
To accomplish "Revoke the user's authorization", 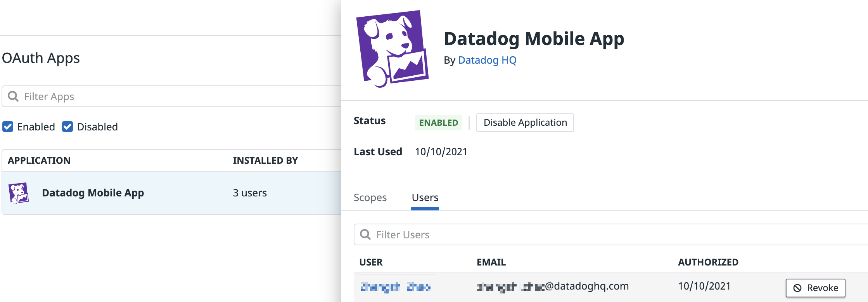I will coord(816,288).
